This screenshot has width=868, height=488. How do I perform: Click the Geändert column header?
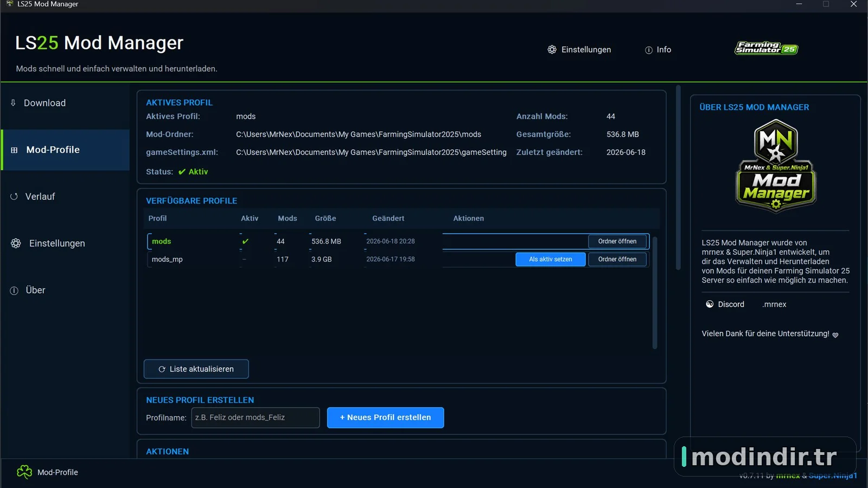(x=388, y=219)
